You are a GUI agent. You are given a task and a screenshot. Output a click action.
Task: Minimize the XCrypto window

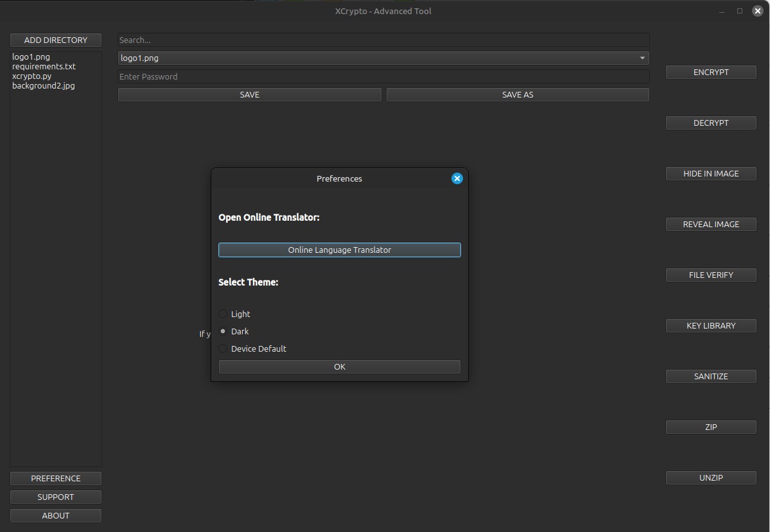721,12
